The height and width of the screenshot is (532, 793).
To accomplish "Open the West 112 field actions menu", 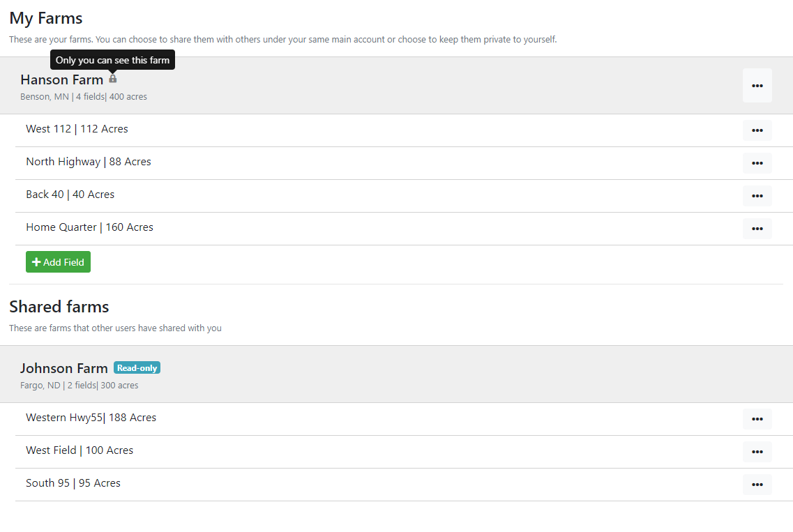I will (x=757, y=130).
